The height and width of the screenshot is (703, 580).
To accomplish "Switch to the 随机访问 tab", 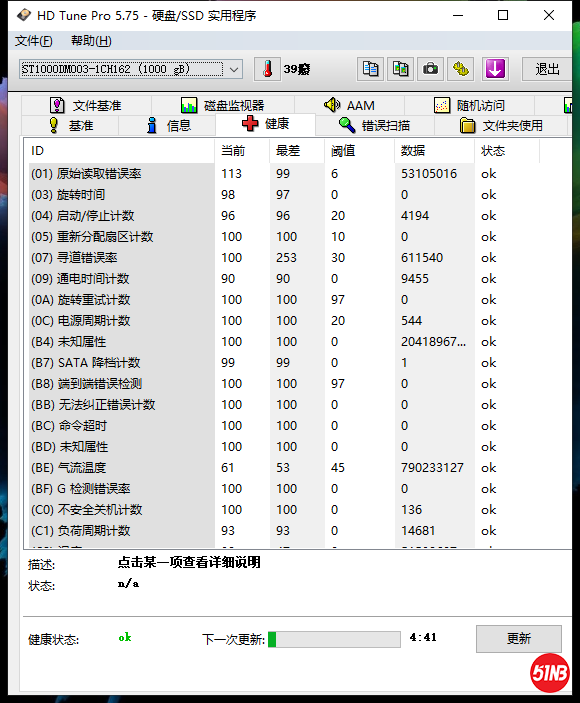I will point(469,105).
